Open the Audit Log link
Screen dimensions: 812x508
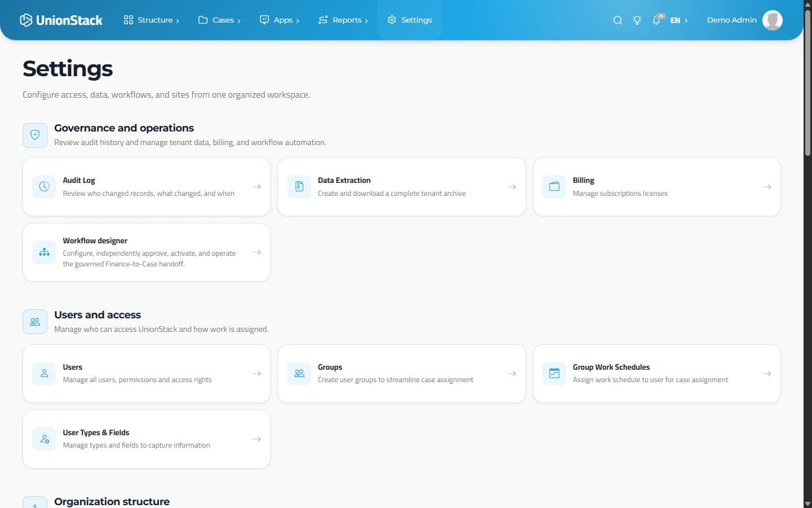coord(147,187)
